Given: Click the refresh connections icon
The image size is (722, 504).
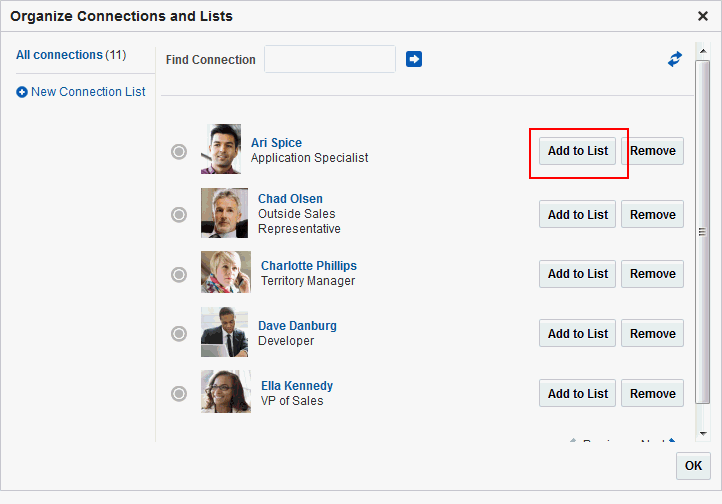Looking at the screenshot, I should [675, 60].
